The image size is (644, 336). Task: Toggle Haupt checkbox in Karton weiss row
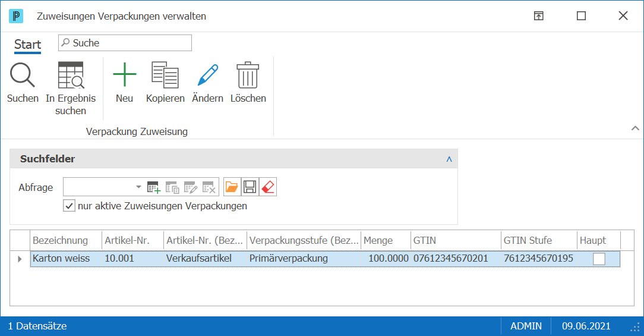(599, 259)
